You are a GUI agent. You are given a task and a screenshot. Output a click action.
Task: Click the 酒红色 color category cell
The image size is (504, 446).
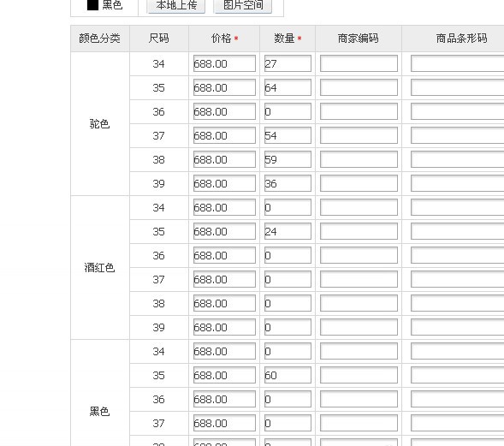100,268
